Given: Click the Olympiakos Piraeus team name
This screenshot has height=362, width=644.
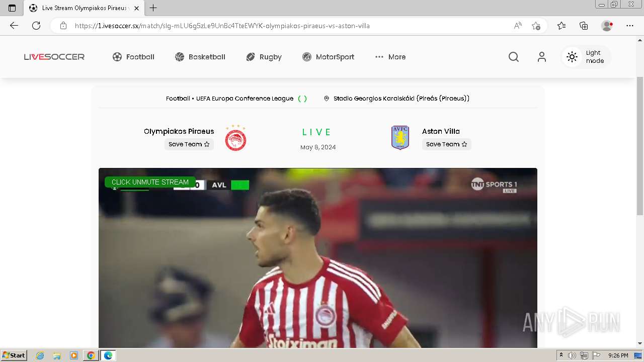Looking at the screenshot, I should 179,131.
